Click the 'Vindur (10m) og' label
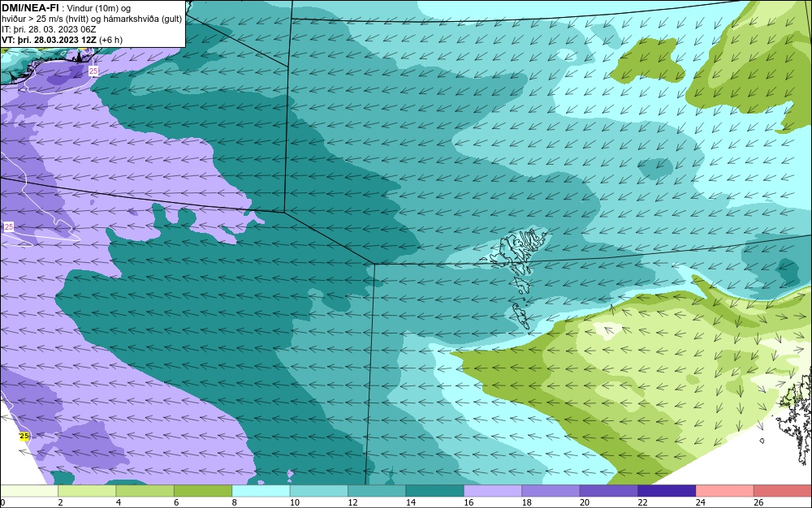The height and width of the screenshot is (508, 812). (99, 8)
